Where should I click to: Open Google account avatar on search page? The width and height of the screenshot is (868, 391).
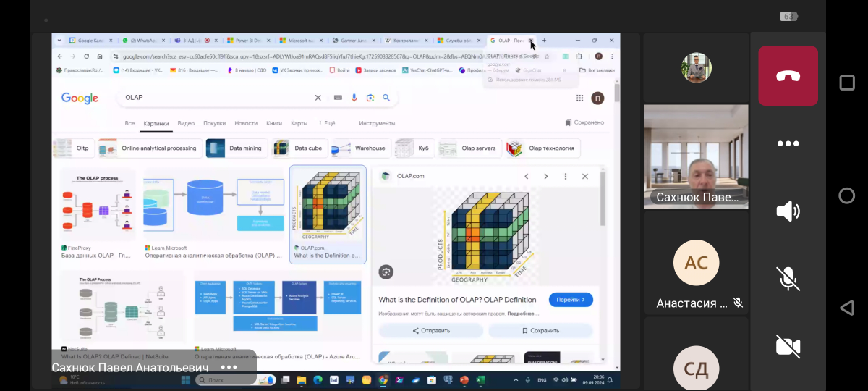597,98
